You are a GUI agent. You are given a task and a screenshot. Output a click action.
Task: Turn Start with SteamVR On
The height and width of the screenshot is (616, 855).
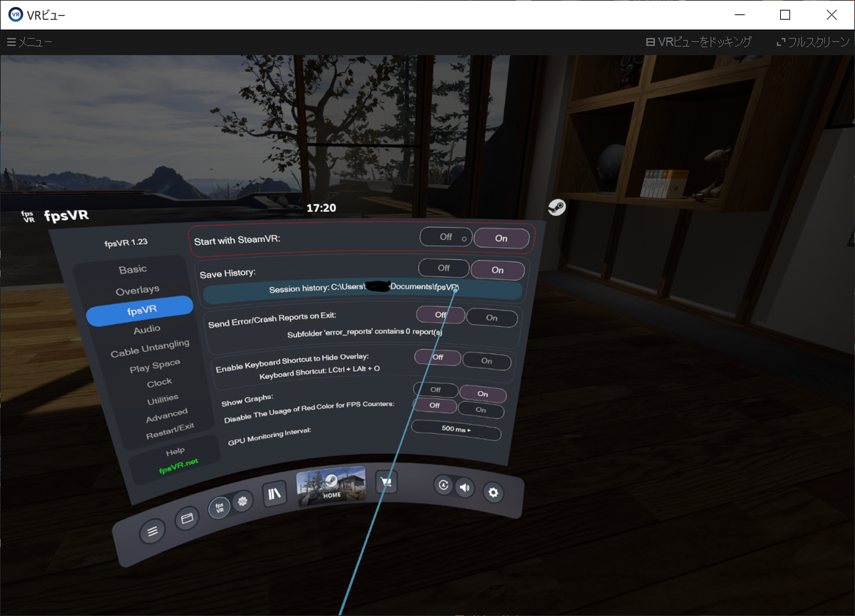[502, 239]
